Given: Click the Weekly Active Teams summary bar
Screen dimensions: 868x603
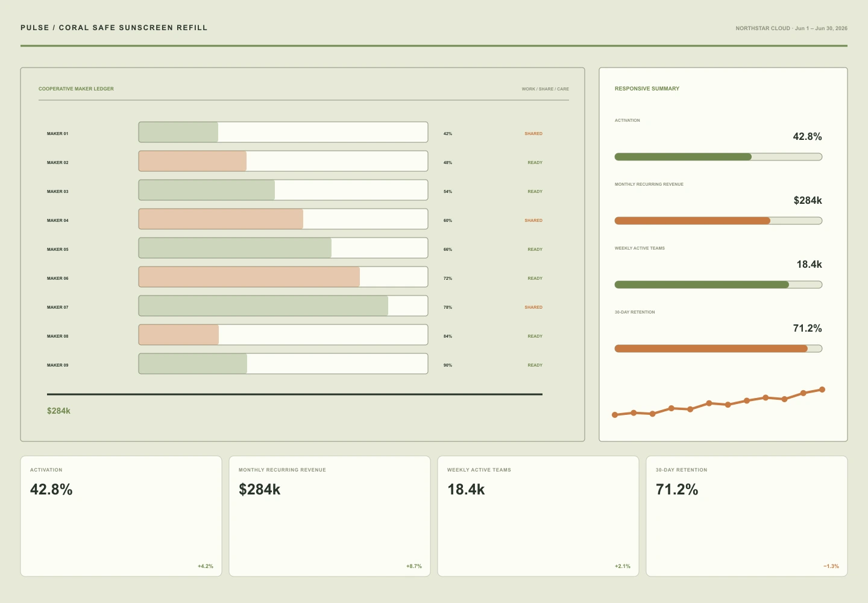Looking at the screenshot, I should click(x=719, y=285).
